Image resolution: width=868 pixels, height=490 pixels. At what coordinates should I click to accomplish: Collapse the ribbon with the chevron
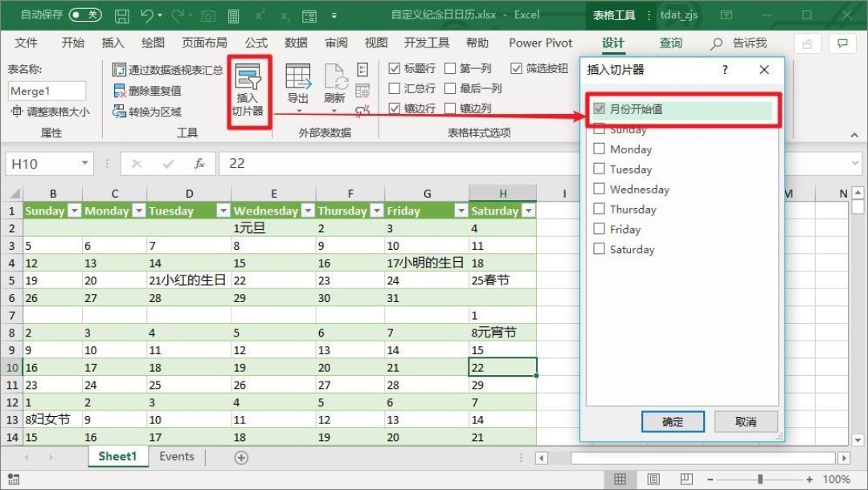[854, 134]
